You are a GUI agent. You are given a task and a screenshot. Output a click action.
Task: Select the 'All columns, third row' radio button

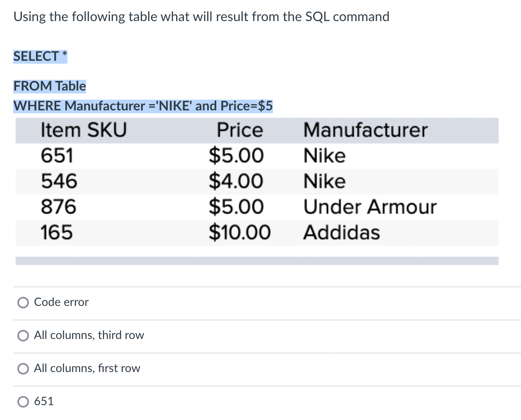coord(24,335)
